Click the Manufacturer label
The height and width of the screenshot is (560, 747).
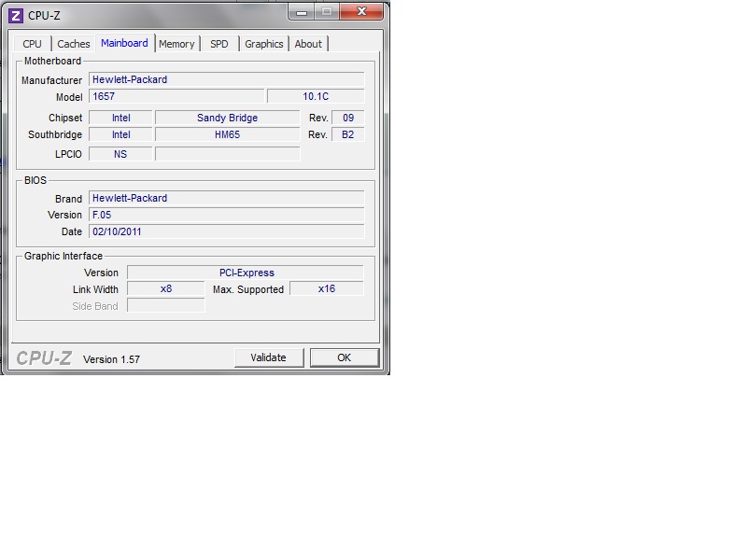coord(52,80)
